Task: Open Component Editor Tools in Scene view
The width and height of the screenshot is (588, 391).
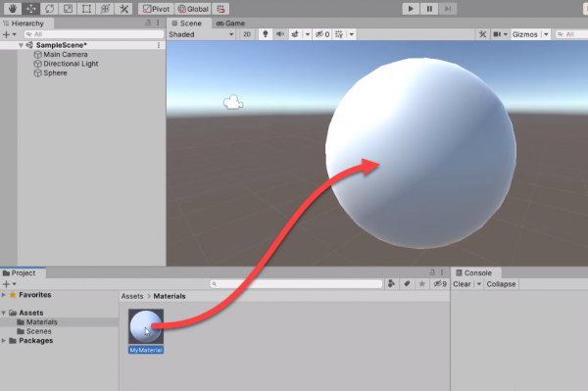Action: (482, 34)
